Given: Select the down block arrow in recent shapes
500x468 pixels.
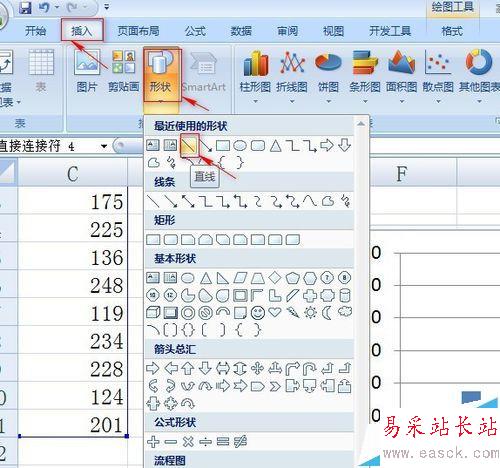Looking at the screenshot, I should [344, 146].
